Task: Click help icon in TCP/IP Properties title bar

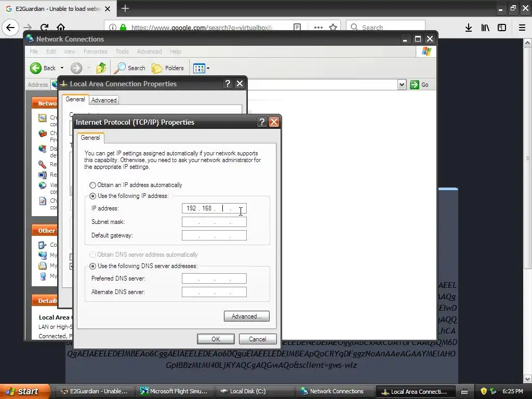Action: coord(262,122)
